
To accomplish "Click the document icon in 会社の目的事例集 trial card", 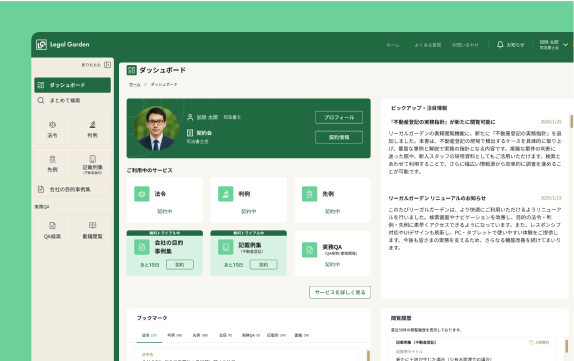I will pos(142,247).
